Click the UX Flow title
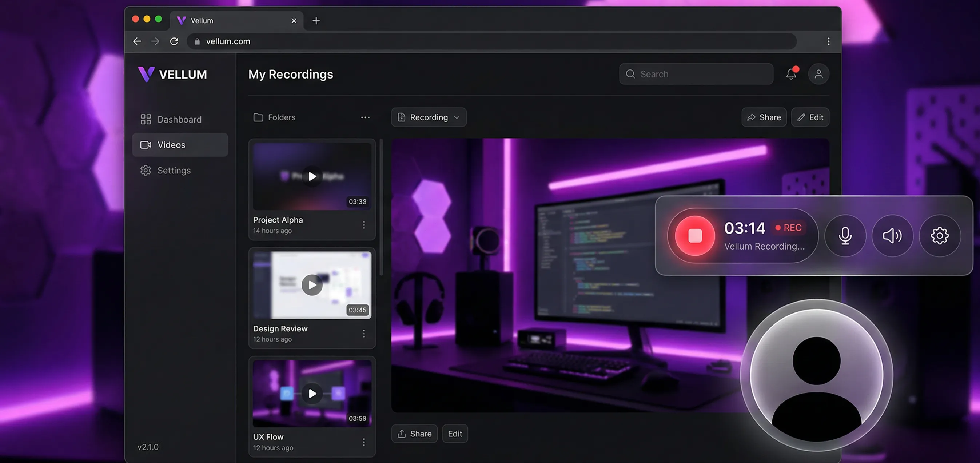 click(x=268, y=437)
